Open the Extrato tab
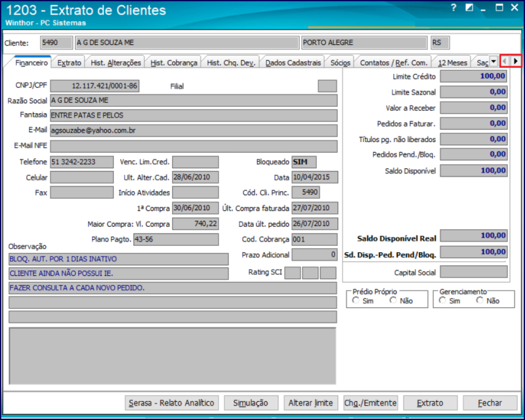This screenshot has height=420, width=525. pyautogui.click(x=69, y=63)
